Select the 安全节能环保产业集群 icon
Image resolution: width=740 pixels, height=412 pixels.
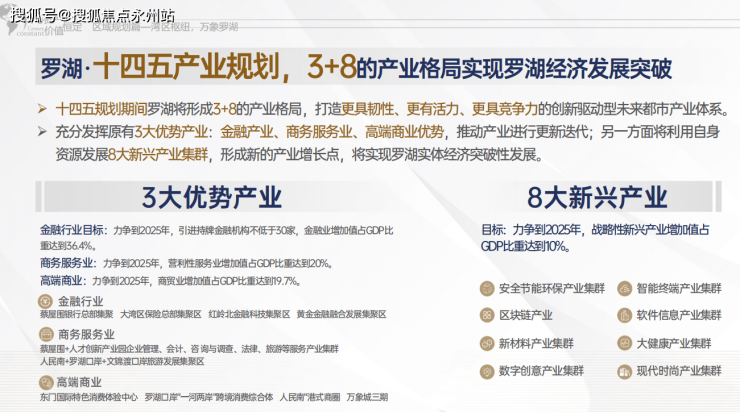(x=487, y=288)
